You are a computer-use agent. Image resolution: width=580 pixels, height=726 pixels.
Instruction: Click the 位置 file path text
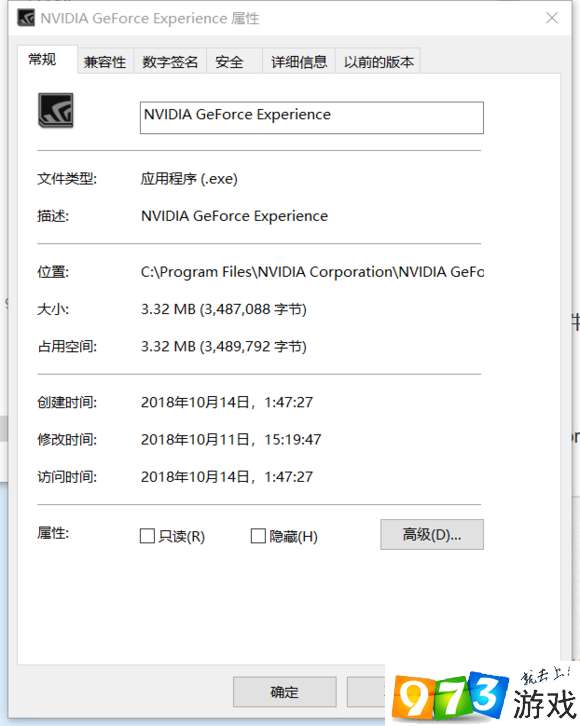(312, 272)
